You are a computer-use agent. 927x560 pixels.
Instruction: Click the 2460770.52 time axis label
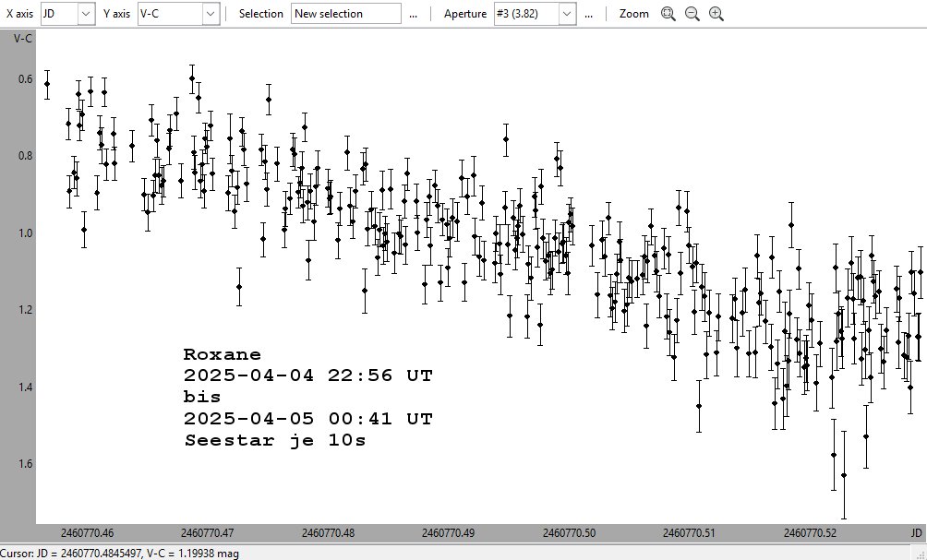click(810, 533)
